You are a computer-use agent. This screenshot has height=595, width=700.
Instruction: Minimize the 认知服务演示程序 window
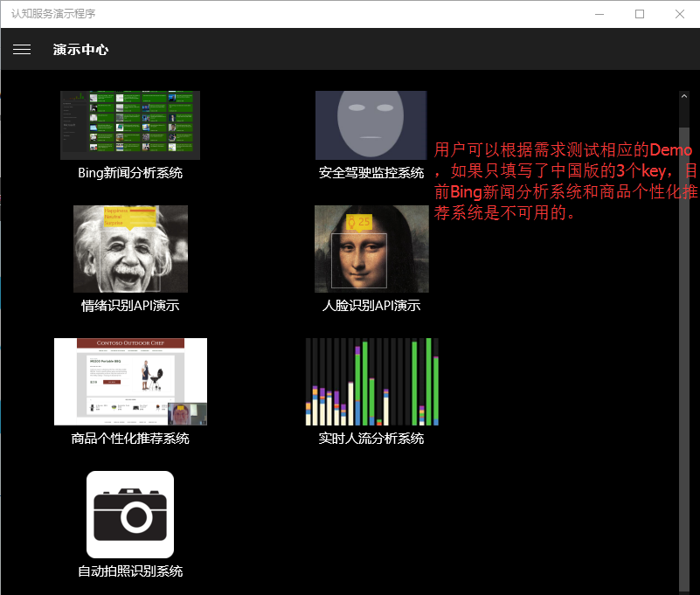tap(600, 14)
